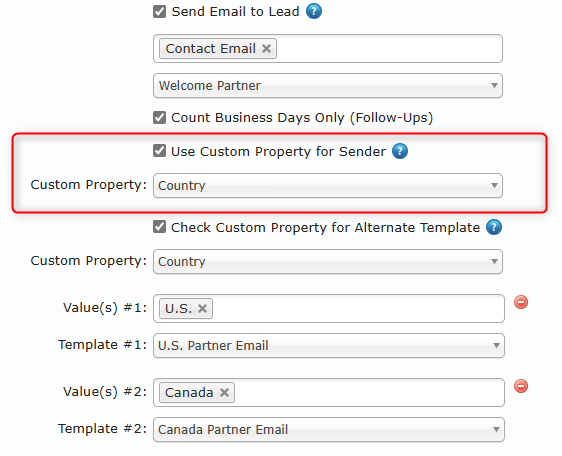Viewport: 562px width, 456px height.
Task: Click inside the Contact Email recipients field
Action: coord(387,48)
